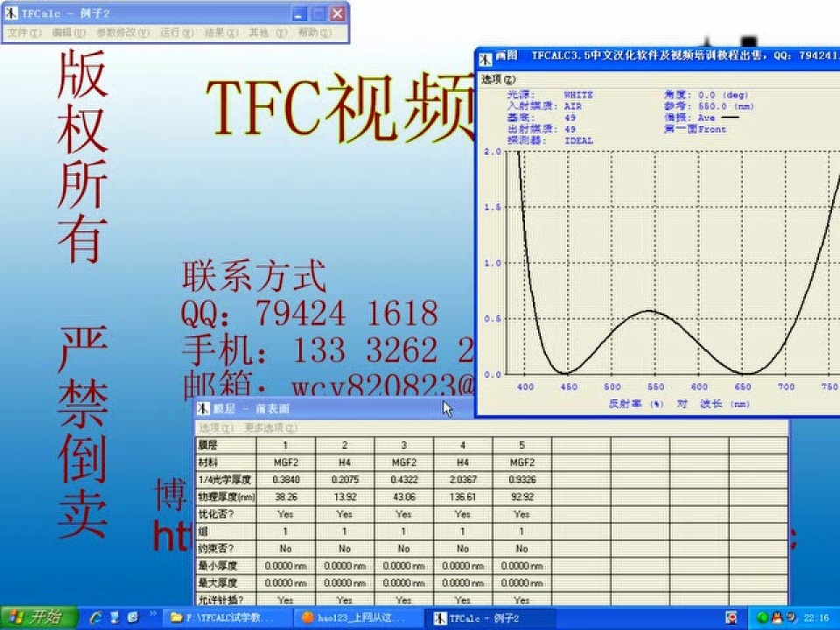840x630 pixels.
Task: Click the physical thickness cell 43.06
Action: (404, 497)
